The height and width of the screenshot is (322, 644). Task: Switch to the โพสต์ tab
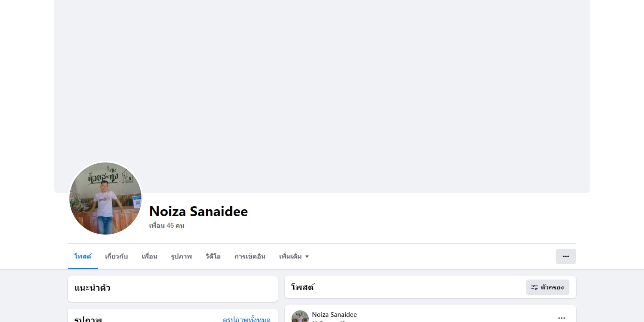point(83,256)
